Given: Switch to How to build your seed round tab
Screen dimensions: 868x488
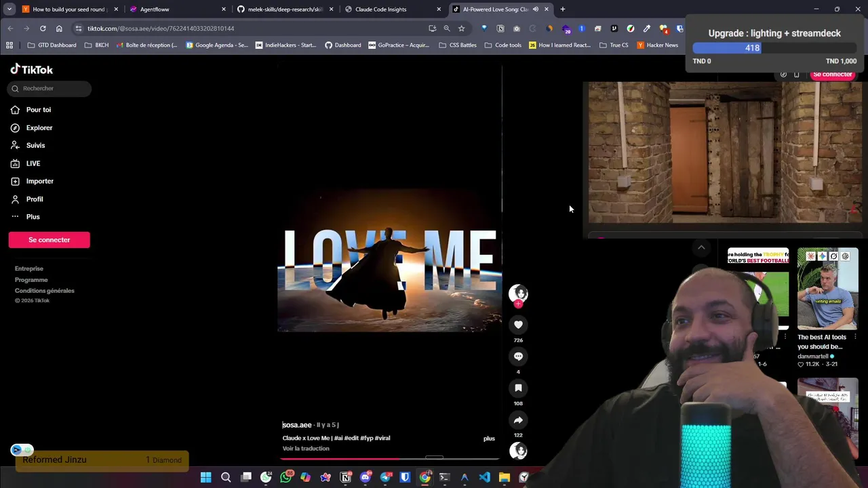Looking at the screenshot, I should pyautogui.click(x=68, y=9).
